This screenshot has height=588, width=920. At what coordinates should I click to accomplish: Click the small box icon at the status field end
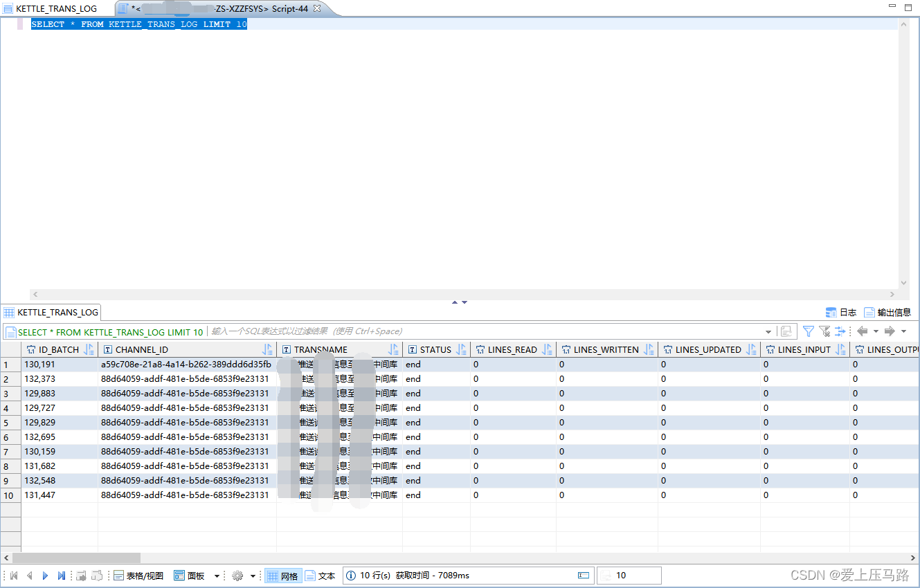584,576
